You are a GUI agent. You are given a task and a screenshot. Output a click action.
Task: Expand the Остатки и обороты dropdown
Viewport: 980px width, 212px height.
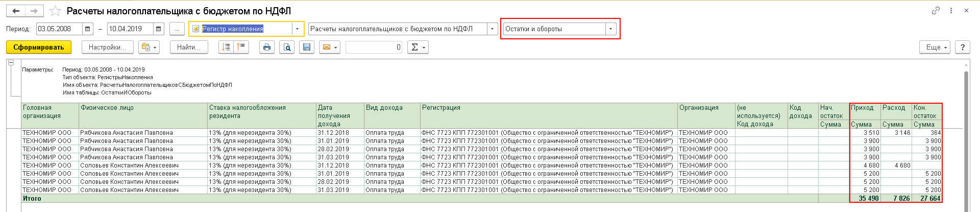point(610,29)
